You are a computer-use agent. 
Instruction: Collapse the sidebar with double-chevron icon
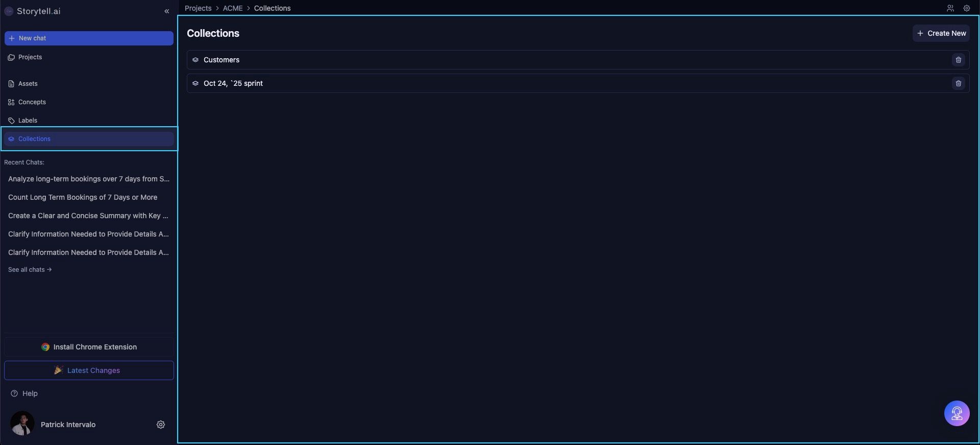coord(166,11)
